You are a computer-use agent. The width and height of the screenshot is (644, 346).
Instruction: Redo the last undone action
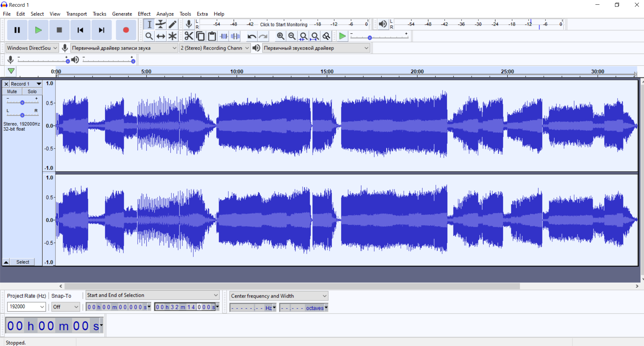[263, 36]
